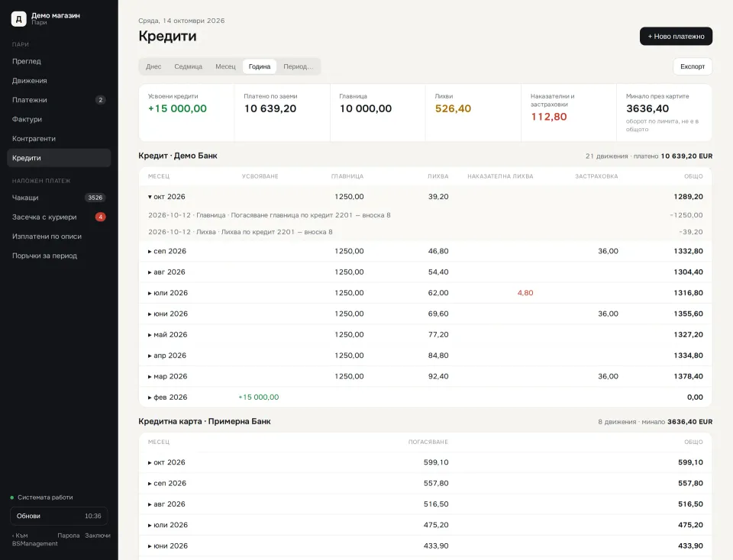Open Преглед in the sidebar
Screen dimensions: 733x560
(59, 61)
